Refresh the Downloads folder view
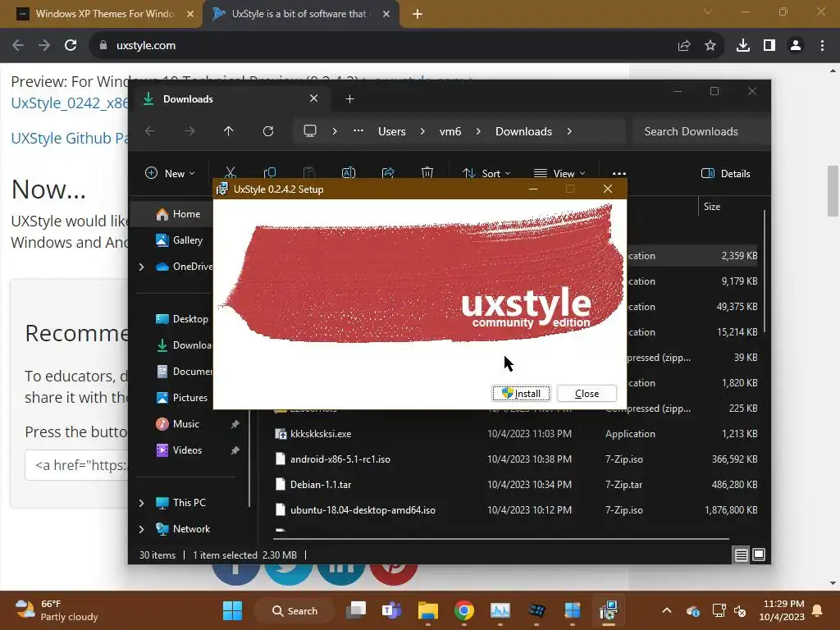840x630 pixels. pyautogui.click(x=268, y=131)
